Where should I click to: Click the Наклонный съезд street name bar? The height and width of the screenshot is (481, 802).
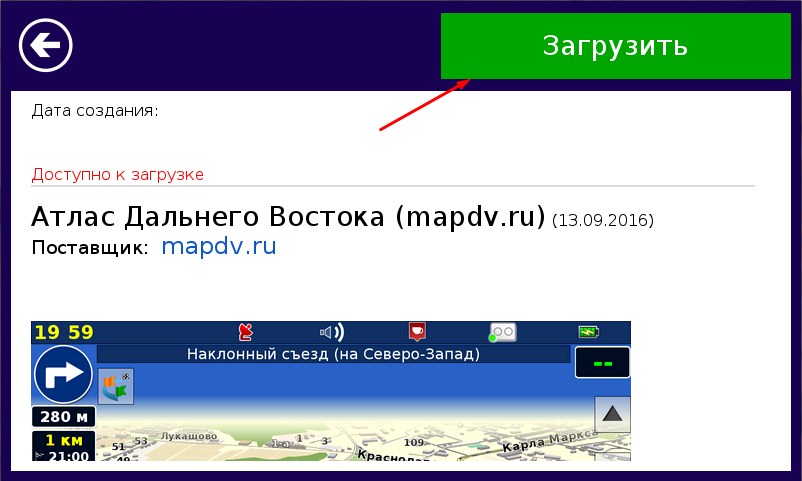333,354
